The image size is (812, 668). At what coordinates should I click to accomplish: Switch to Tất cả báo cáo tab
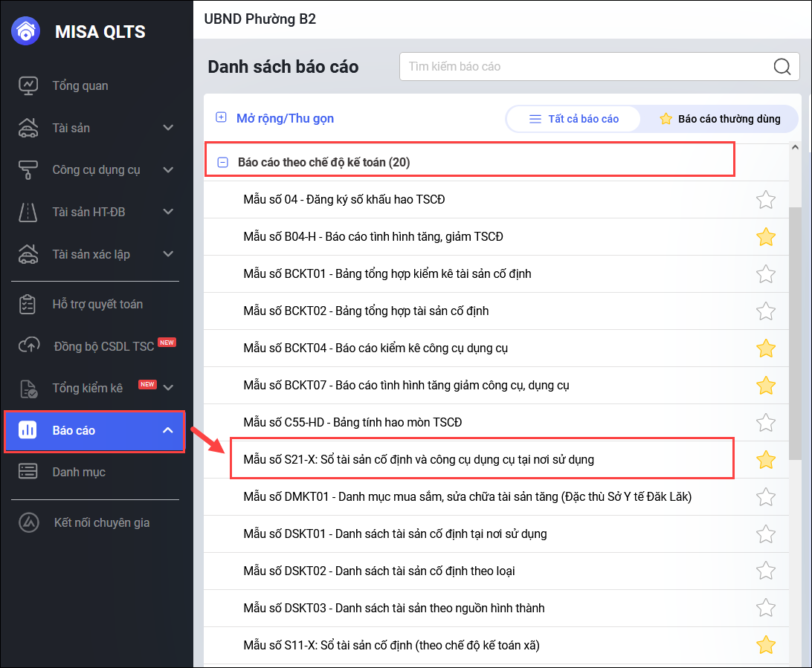pyautogui.click(x=573, y=119)
